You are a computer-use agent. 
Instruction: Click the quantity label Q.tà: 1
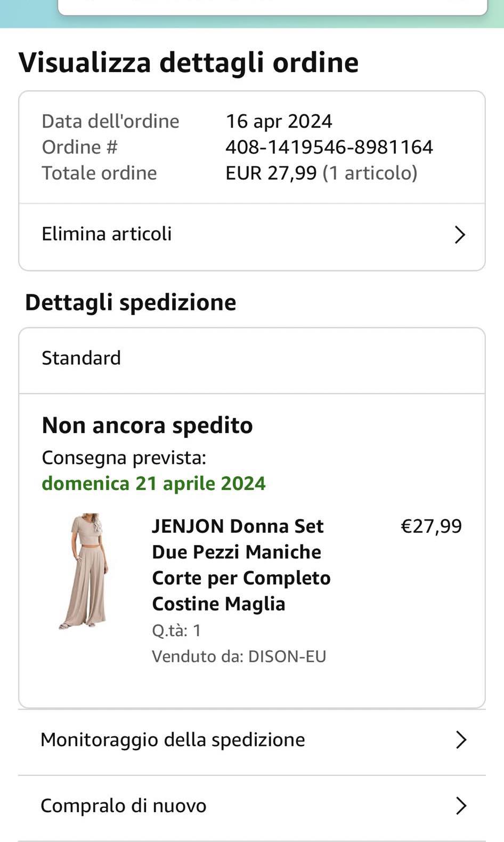[x=176, y=631]
